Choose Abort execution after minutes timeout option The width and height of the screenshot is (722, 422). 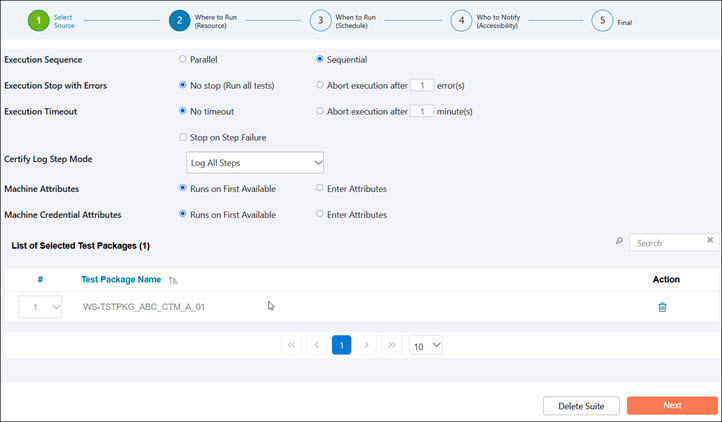point(320,111)
